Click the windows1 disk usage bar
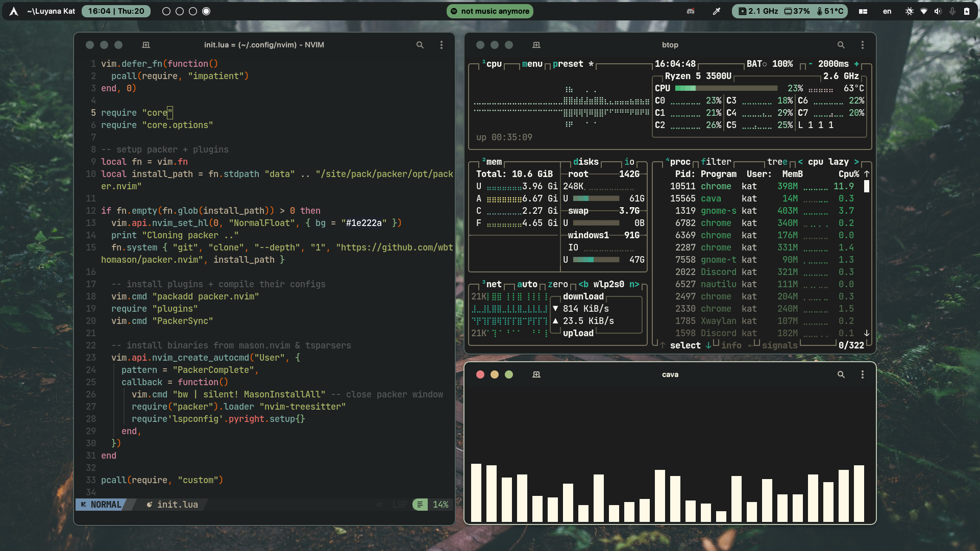Screen dimensions: 980x551 tap(596, 260)
